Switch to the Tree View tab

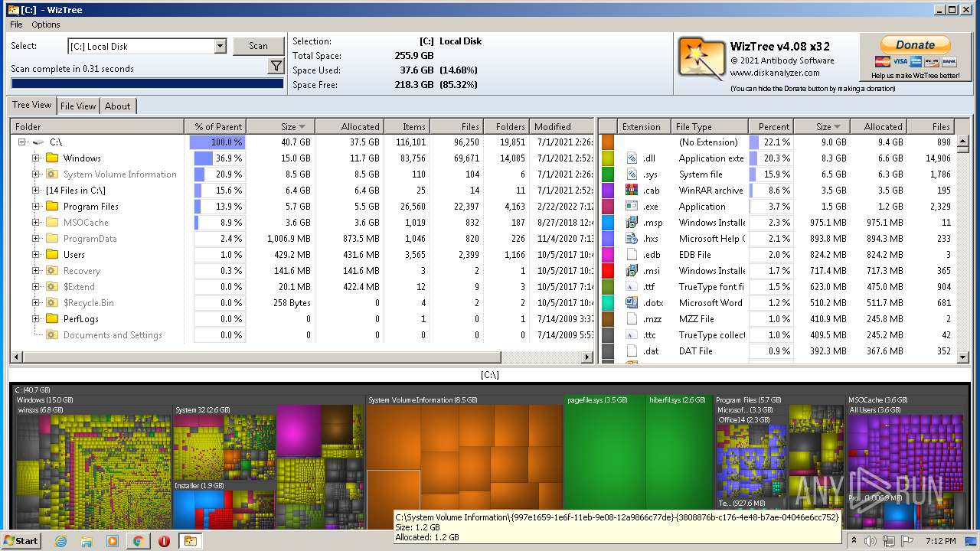pyautogui.click(x=32, y=106)
